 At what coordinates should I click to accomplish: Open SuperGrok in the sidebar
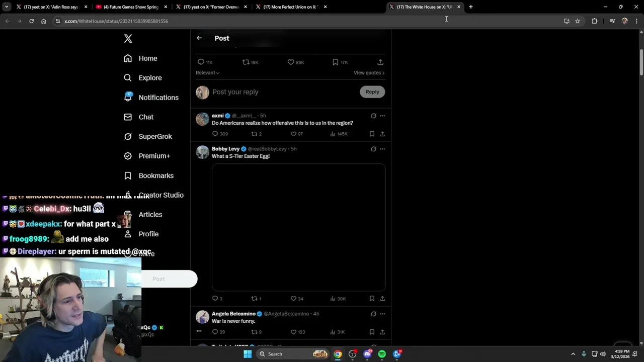(x=148, y=136)
